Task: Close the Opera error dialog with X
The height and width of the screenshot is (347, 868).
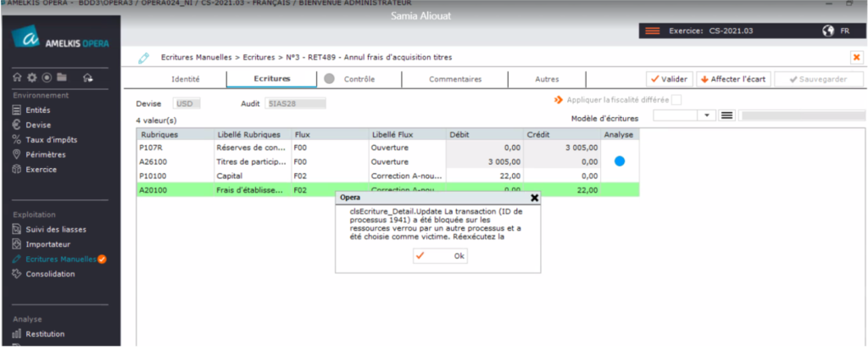Action: 534,198
